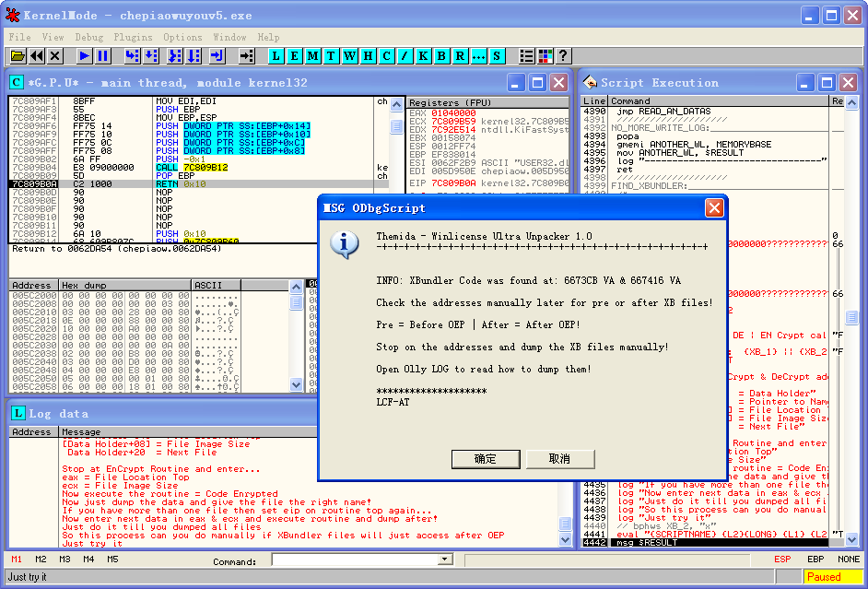This screenshot has width=868, height=589.
Task: Select the M3 macro button
Action: pos(65,560)
